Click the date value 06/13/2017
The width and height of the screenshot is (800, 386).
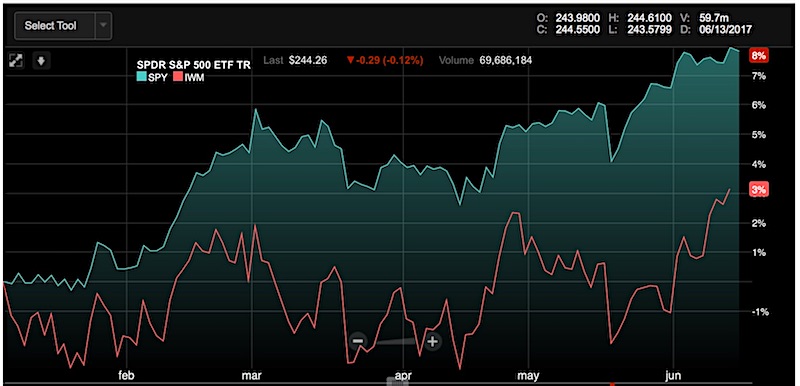[x=727, y=30]
